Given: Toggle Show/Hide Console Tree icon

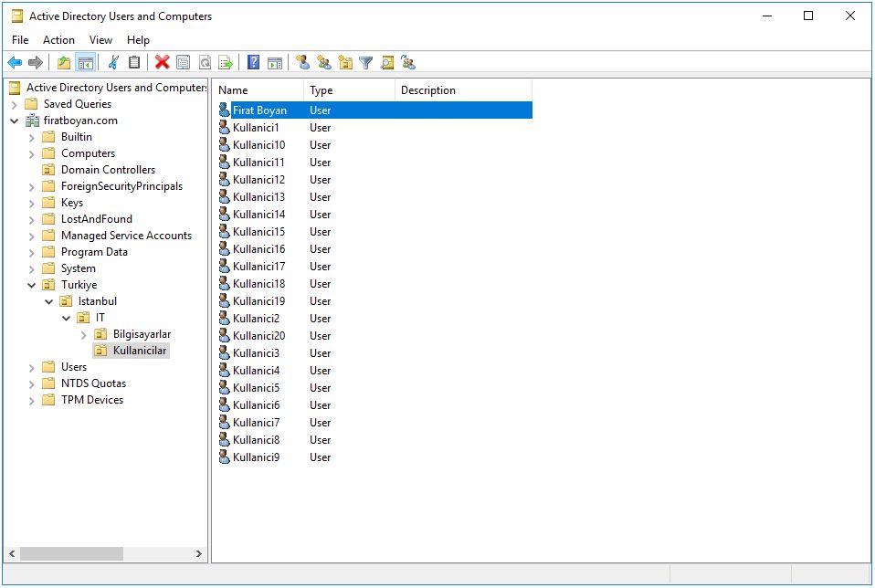Looking at the screenshot, I should tap(85, 62).
